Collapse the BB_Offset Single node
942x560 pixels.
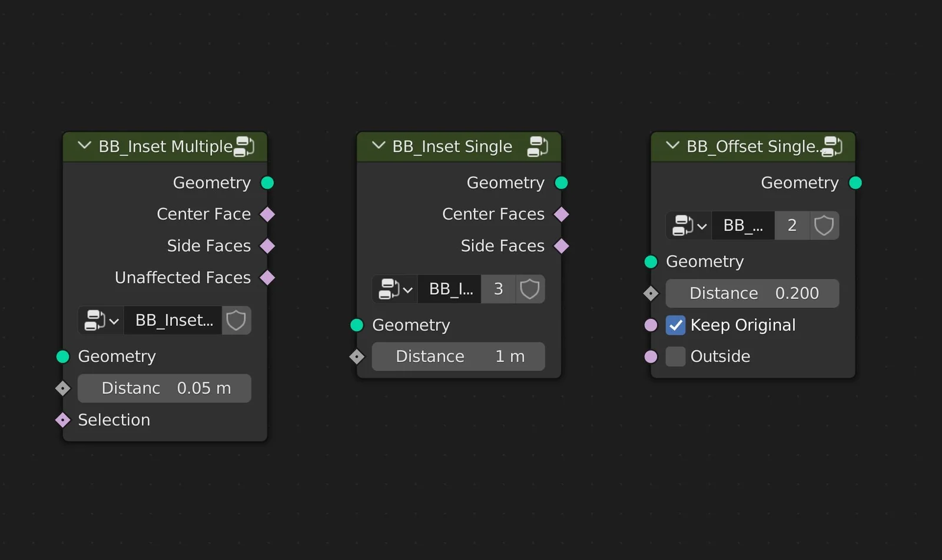[x=672, y=146]
